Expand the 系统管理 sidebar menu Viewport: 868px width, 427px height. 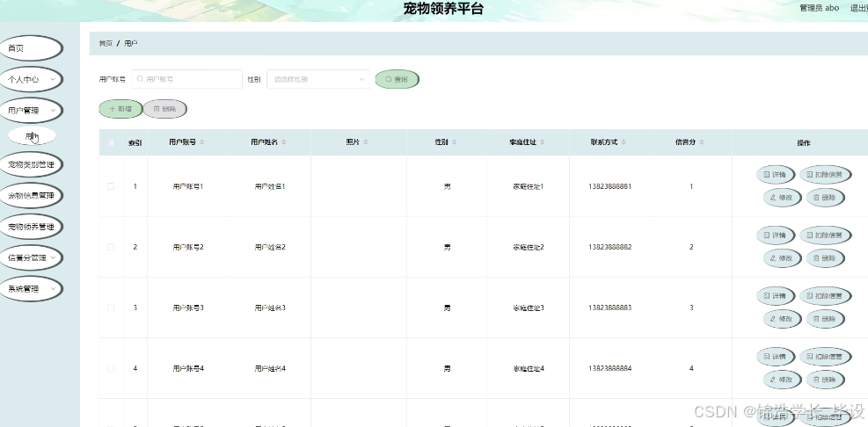[x=31, y=288]
